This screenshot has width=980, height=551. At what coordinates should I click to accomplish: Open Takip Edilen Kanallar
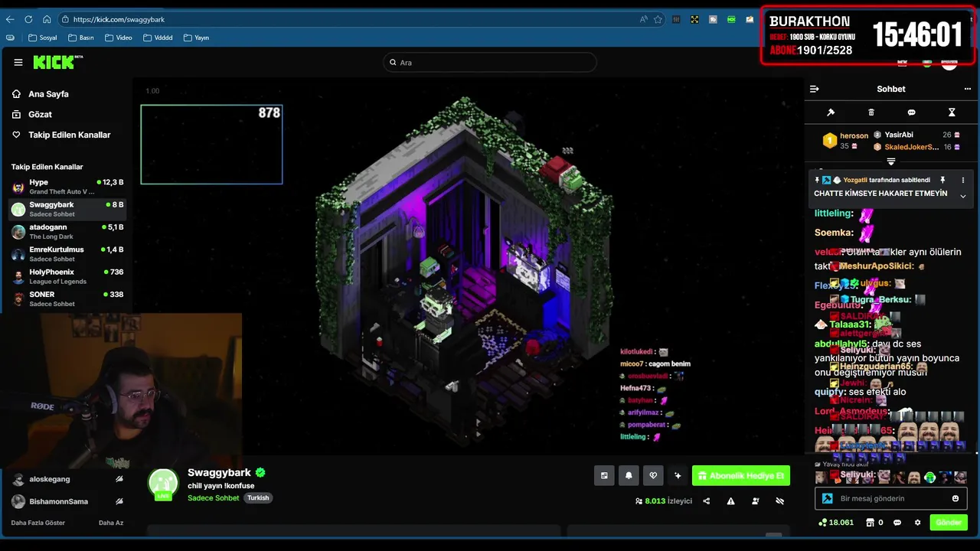[69, 135]
